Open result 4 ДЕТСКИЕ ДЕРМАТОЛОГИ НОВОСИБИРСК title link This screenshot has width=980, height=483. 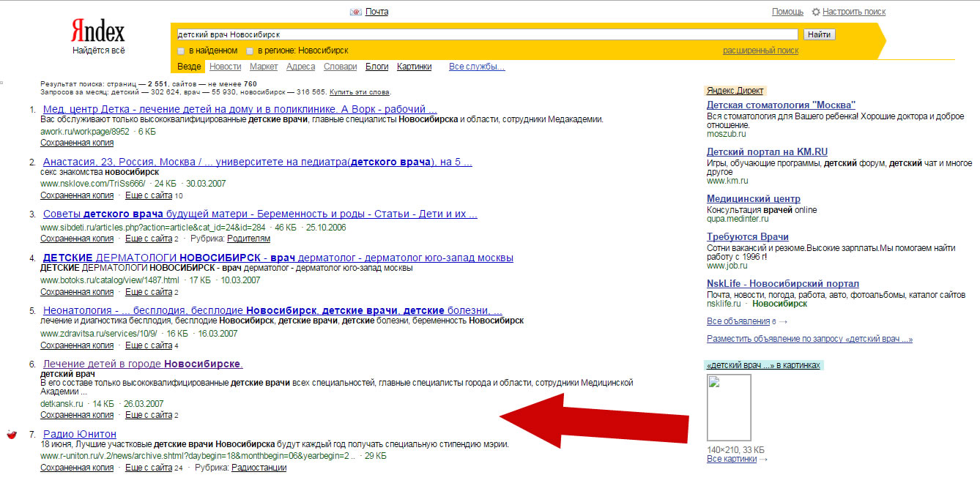tap(278, 258)
